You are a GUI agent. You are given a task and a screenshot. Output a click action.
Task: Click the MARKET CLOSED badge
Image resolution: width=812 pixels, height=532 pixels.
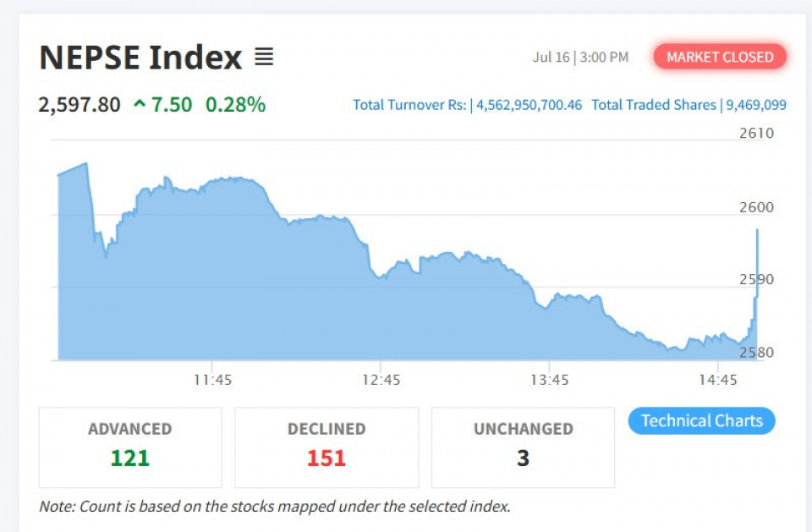(x=720, y=57)
